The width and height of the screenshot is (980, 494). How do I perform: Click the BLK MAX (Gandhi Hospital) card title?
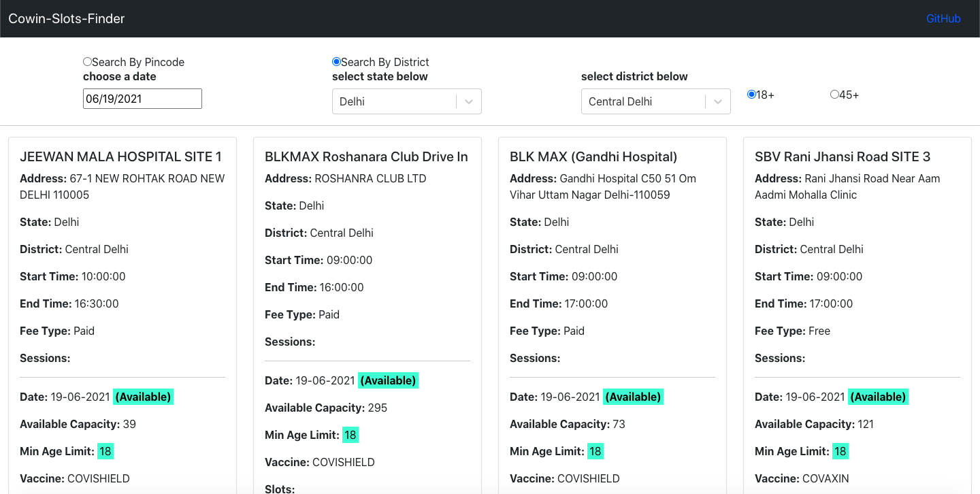[x=593, y=157]
